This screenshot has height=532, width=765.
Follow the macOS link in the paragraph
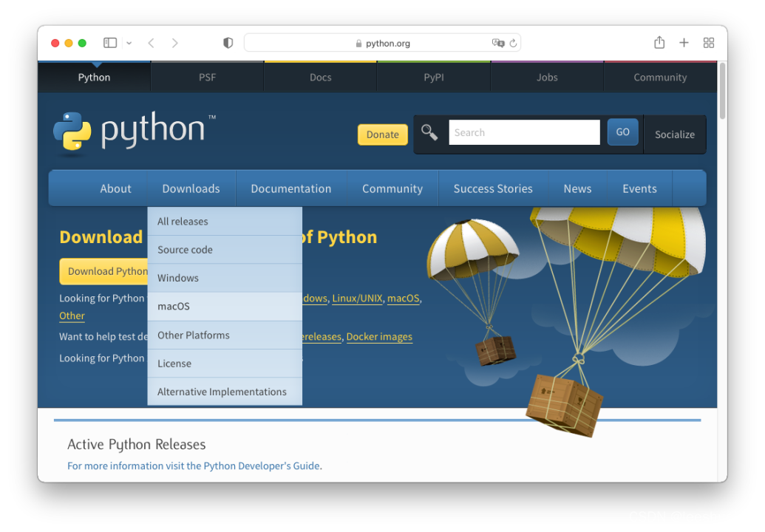click(403, 298)
